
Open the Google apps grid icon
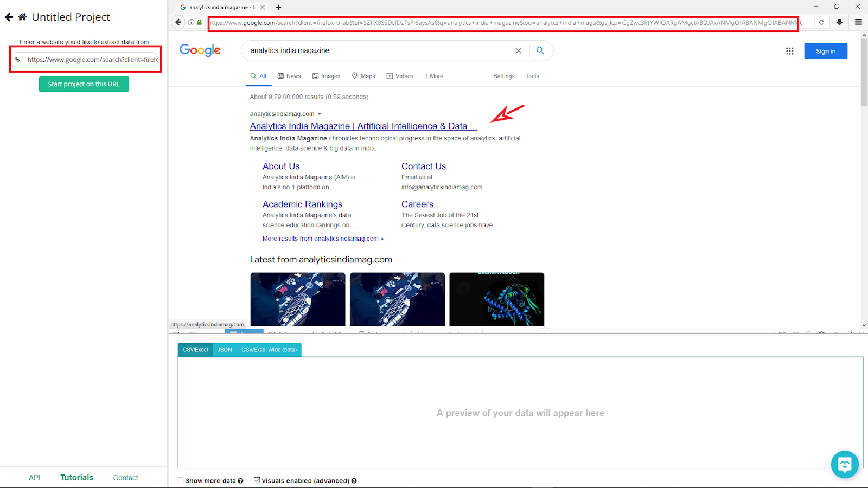tap(790, 51)
